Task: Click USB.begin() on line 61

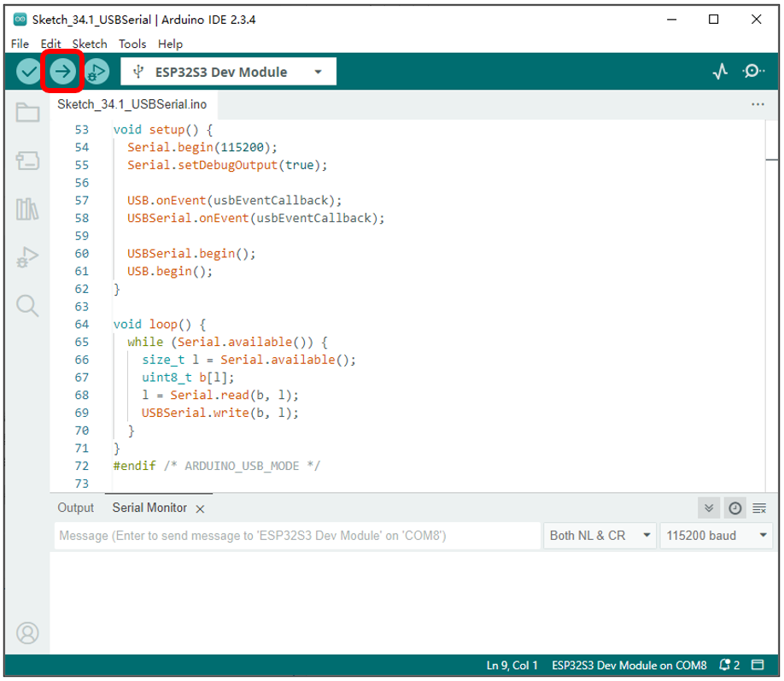Action: point(170,271)
